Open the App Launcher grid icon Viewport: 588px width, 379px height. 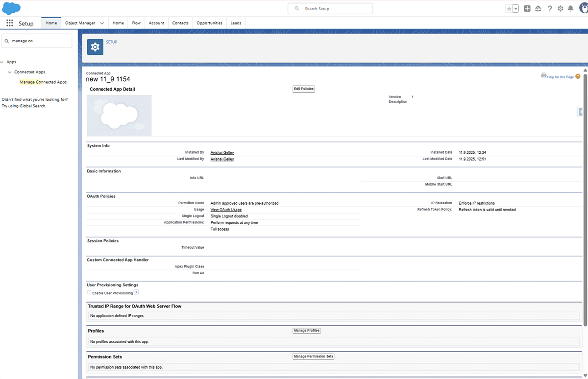[x=10, y=23]
